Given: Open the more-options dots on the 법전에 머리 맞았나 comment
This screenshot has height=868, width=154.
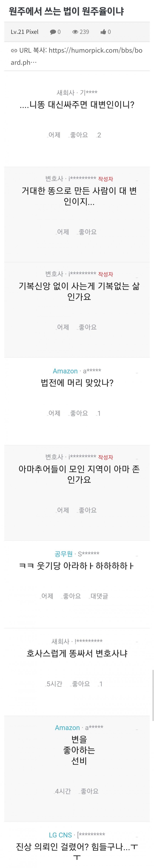Looking at the screenshot, I should [x=137, y=373].
